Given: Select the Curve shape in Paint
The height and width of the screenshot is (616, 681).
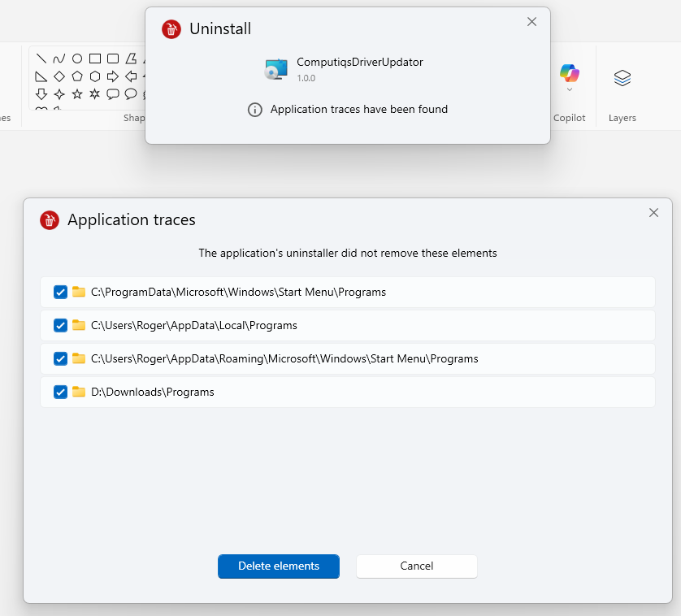Looking at the screenshot, I should point(59,59).
